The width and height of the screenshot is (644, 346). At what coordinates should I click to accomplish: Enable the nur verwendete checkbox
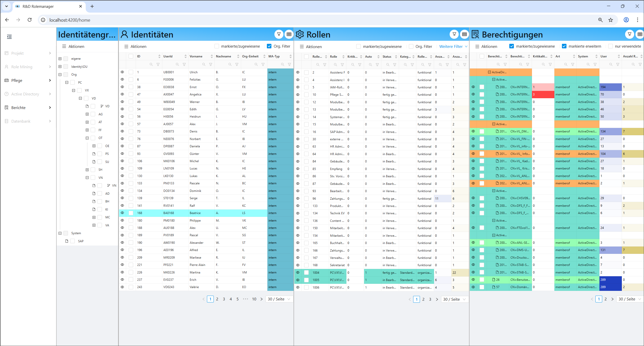click(611, 46)
